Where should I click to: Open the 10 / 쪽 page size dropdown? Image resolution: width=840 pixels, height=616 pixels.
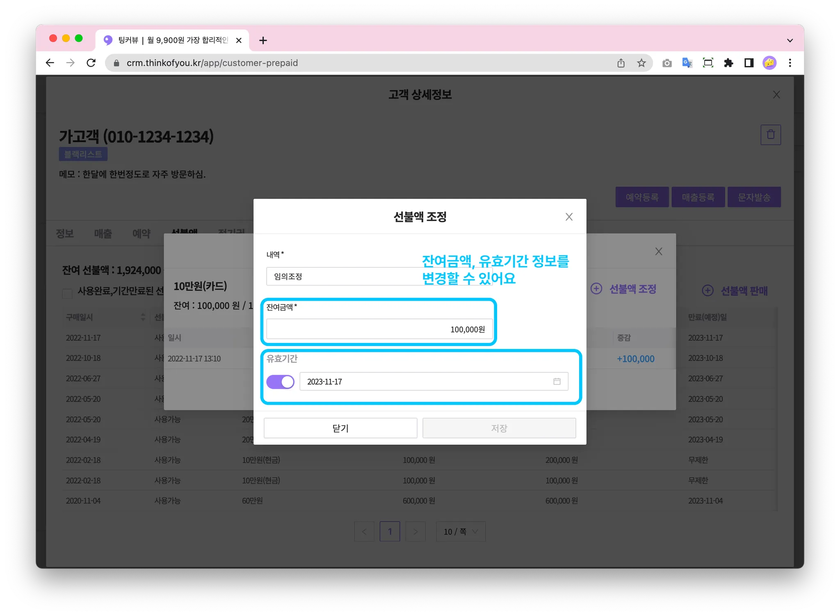(x=460, y=532)
